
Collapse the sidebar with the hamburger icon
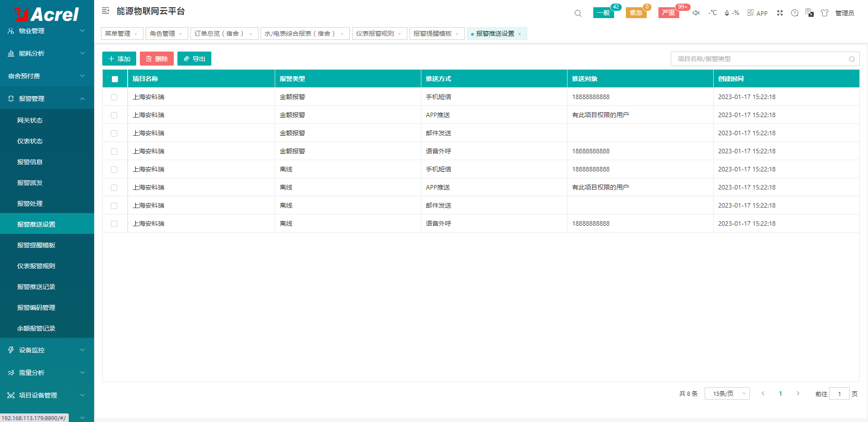[105, 10]
